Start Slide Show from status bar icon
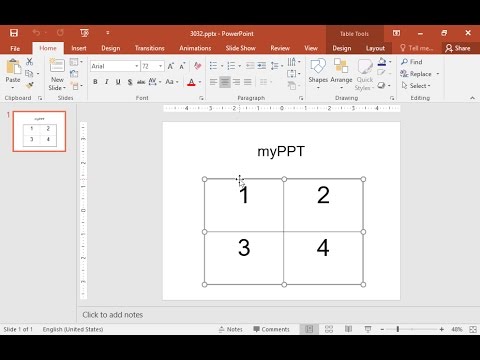The image size is (480, 360). click(368, 329)
